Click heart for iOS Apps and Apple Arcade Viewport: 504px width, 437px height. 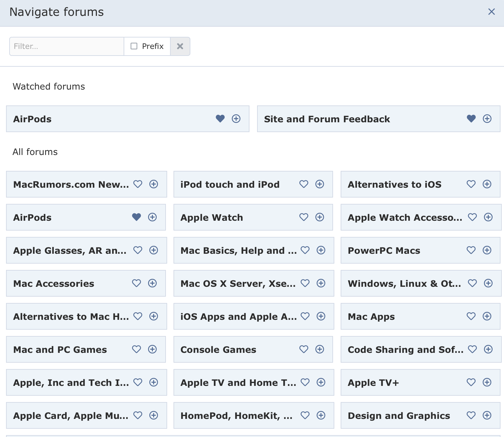click(305, 316)
